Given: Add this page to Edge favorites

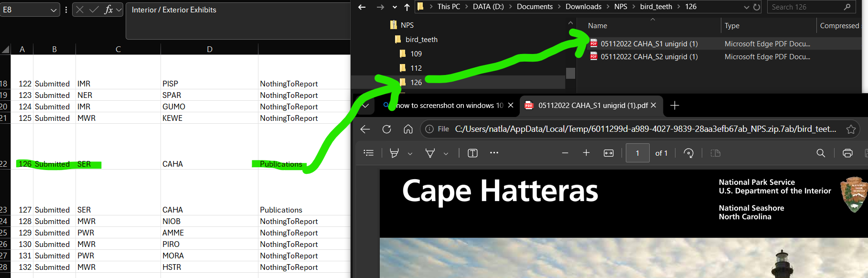Looking at the screenshot, I should click(851, 129).
